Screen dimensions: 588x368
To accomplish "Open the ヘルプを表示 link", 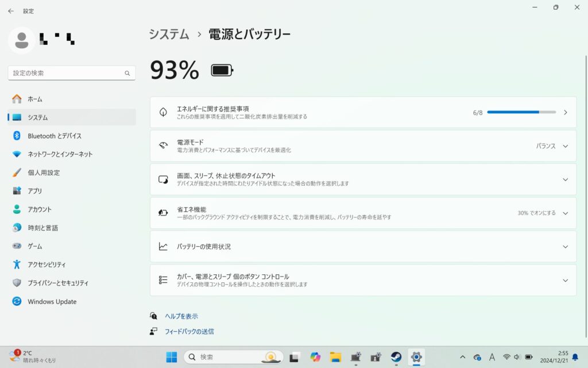I will point(181,316).
